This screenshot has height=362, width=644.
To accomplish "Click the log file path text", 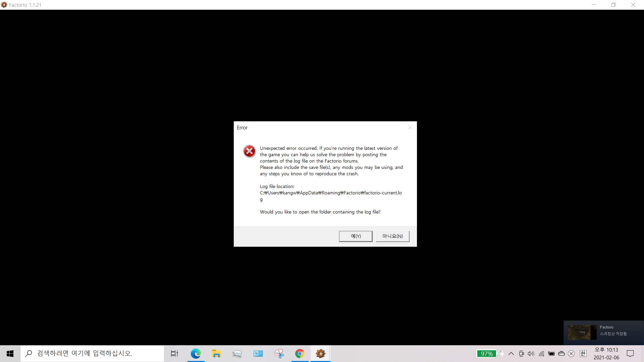I will point(331,196).
